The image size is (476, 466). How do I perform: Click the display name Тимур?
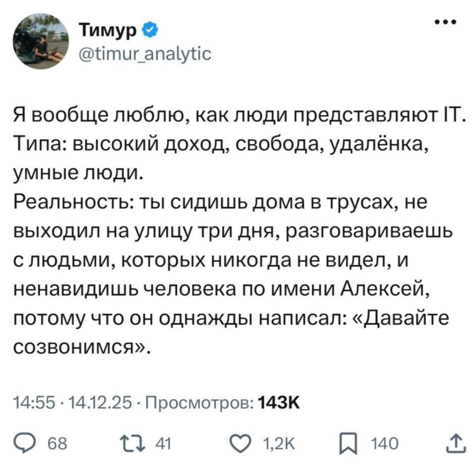tap(107, 29)
